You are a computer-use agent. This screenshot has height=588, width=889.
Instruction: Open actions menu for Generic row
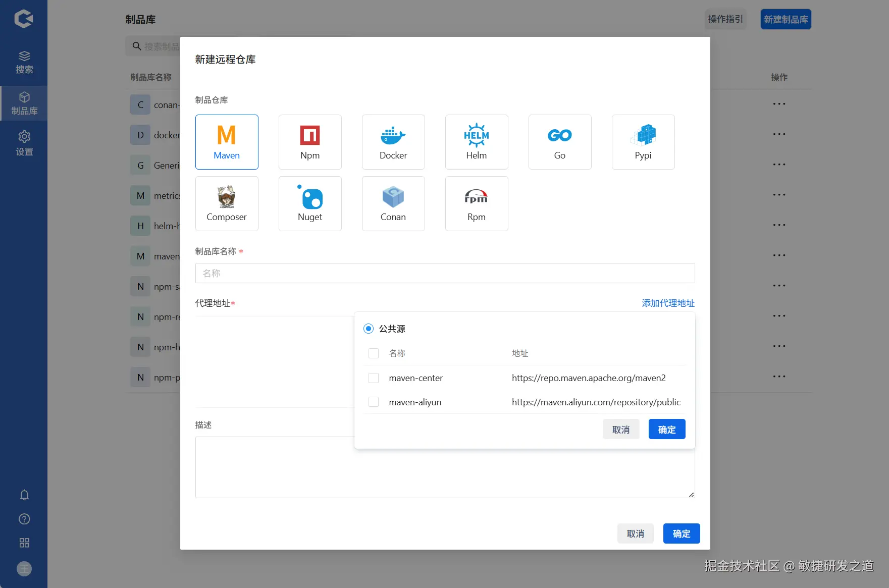pos(779,165)
